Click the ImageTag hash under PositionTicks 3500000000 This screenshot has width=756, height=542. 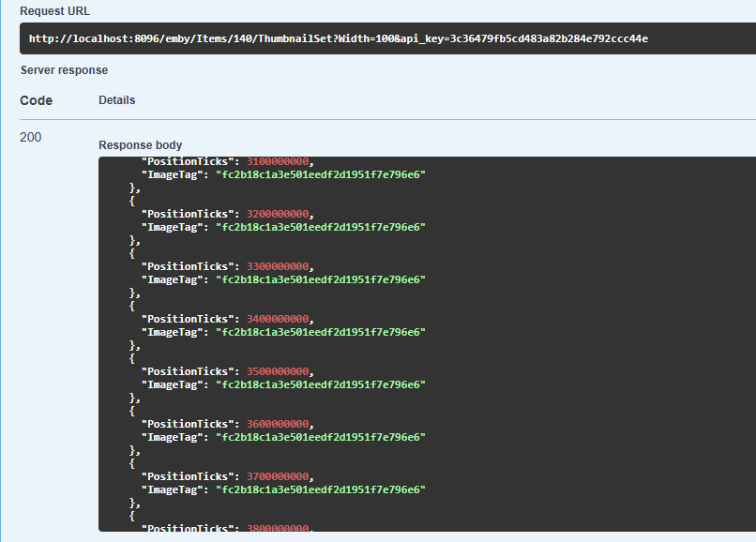(x=321, y=384)
